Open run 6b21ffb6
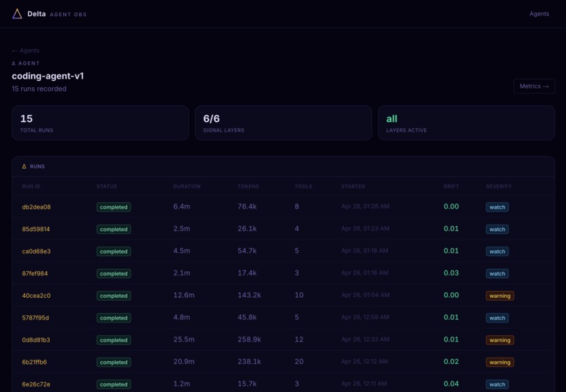Viewport: 566px width, 392px height. point(34,362)
